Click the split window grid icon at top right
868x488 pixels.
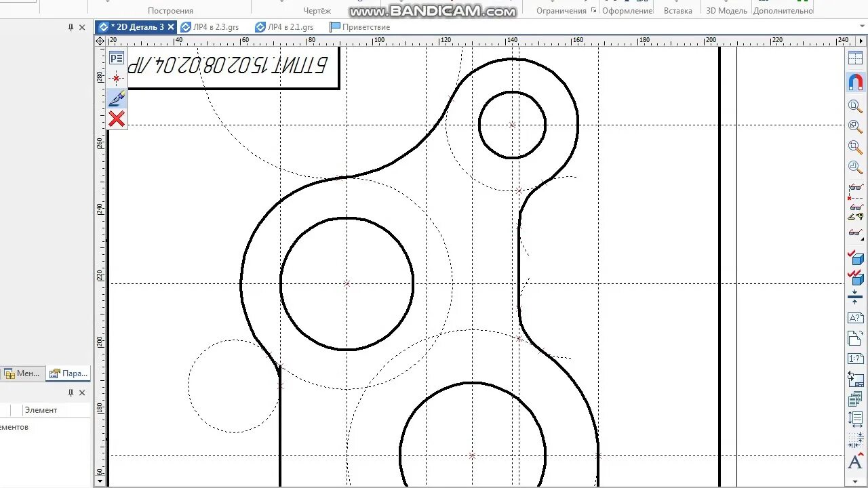[856, 58]
